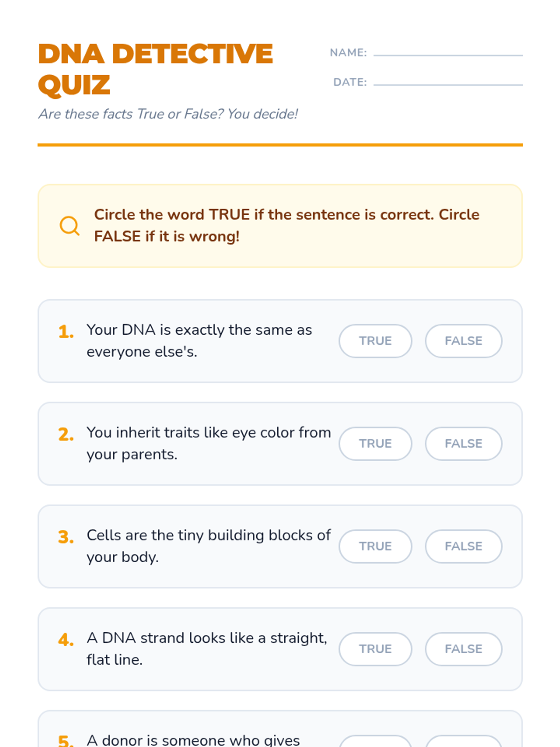Click the magnifying glass icon in instructions

(x=70, y=226)
